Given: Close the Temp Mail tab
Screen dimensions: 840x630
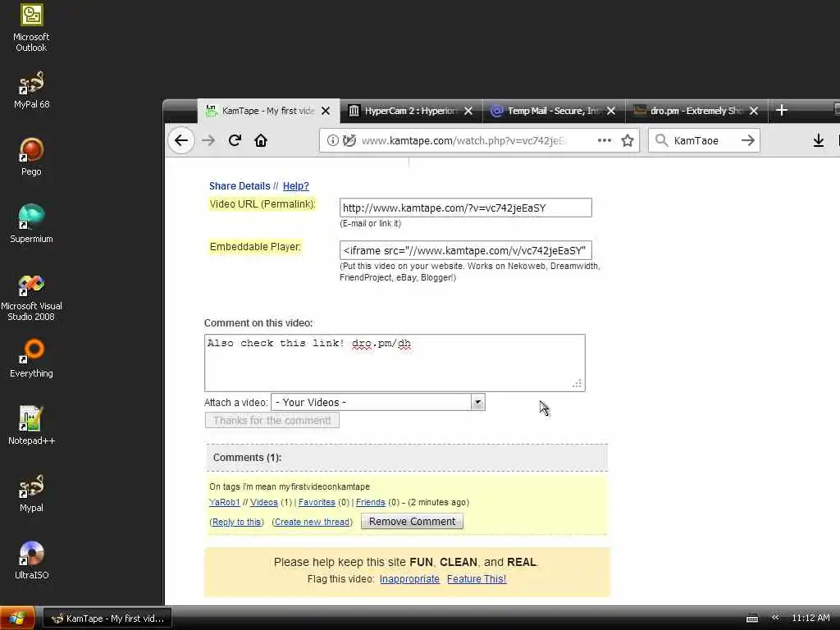Looking at the screenshot, I should point(610,111).
